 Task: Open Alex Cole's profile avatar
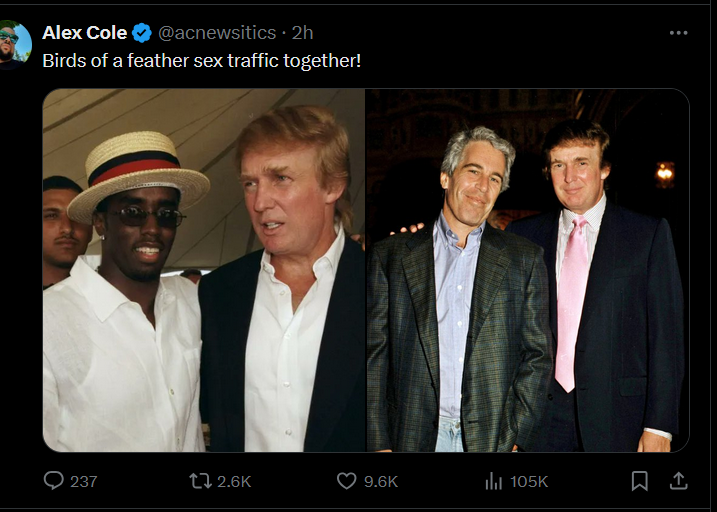click(x=16, y=42)
